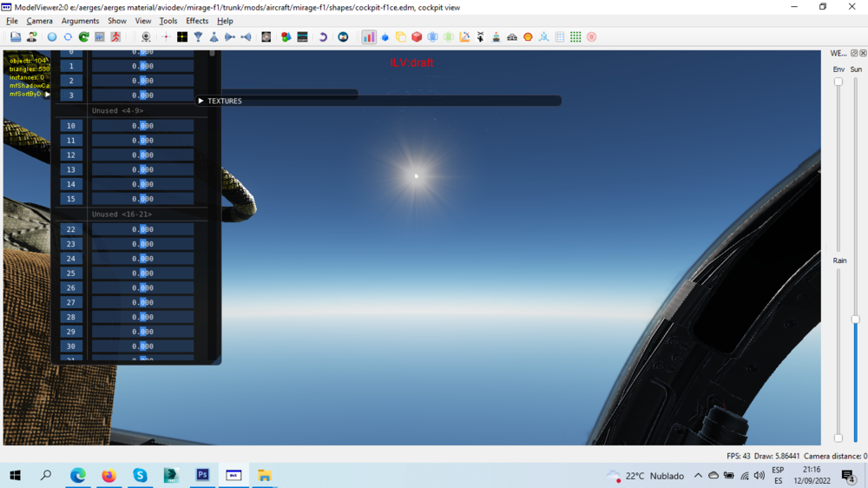This screenshot has width=868, height=488.
Task: Open the Arguments menu
Action: tap(80, 21)
